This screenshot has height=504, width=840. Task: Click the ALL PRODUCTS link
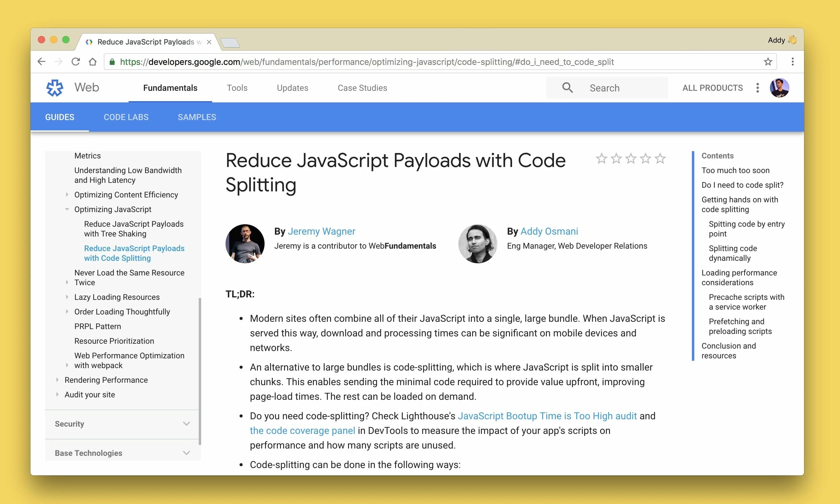[x=713, y=88]
